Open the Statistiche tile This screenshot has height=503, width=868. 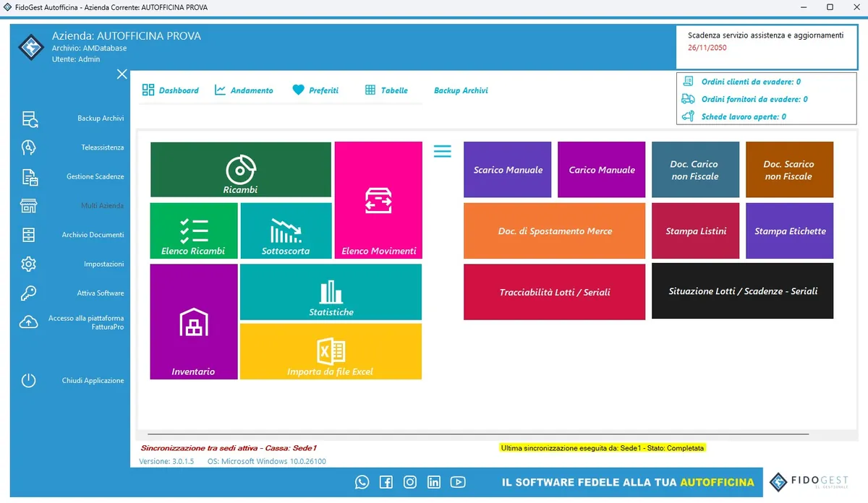click(x=331, y=292)
